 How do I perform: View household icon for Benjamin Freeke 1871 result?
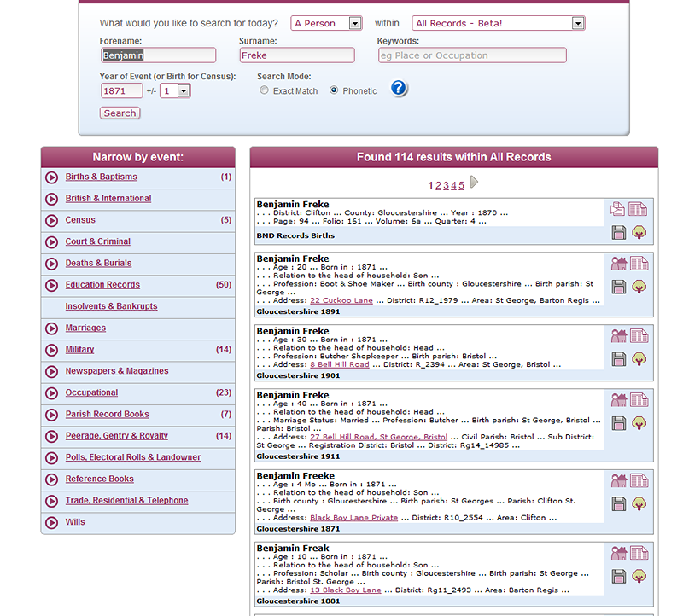pyautogui.click(x=618, y=480)
